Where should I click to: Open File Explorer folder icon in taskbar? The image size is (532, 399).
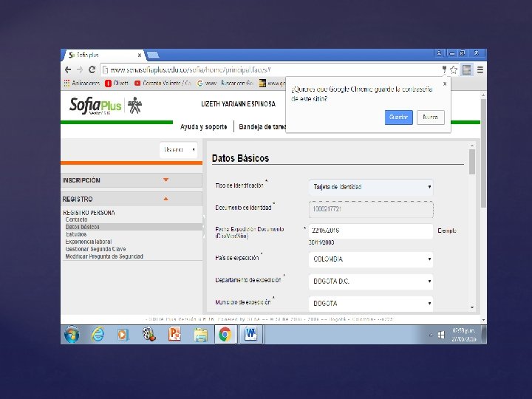[x=200, y=335]
